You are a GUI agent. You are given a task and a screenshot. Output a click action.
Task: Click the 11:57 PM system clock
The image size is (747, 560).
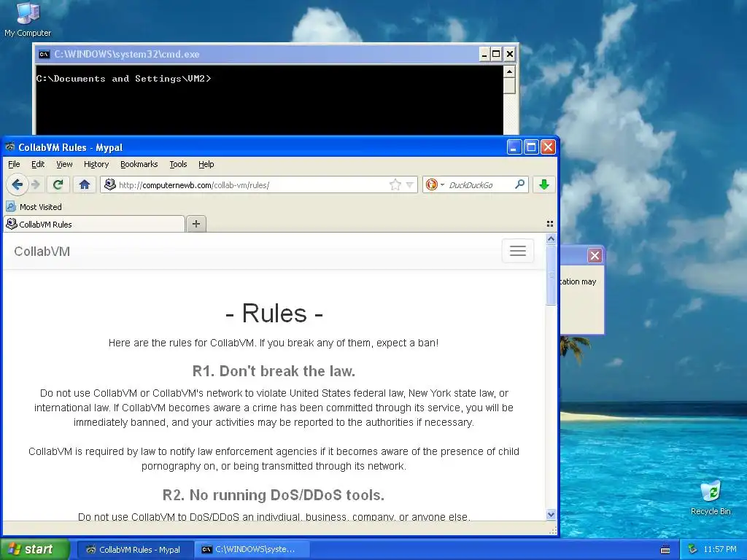click(720, 550)
